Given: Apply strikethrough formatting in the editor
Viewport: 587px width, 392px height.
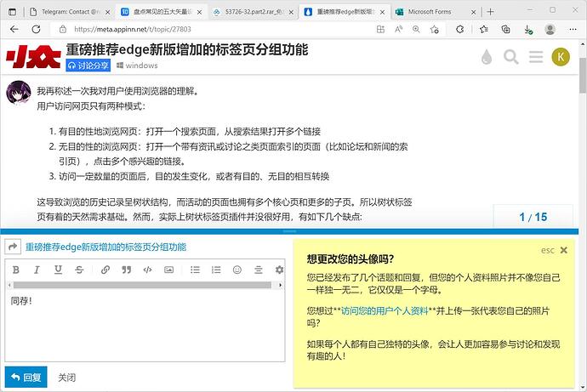Looking at the screenshot, I should (79, 270).
